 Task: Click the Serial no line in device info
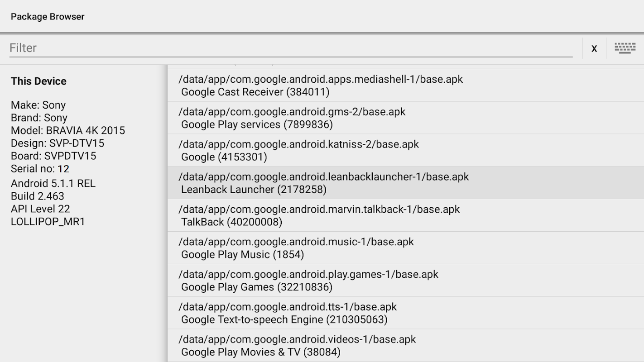tap(40, 169)
